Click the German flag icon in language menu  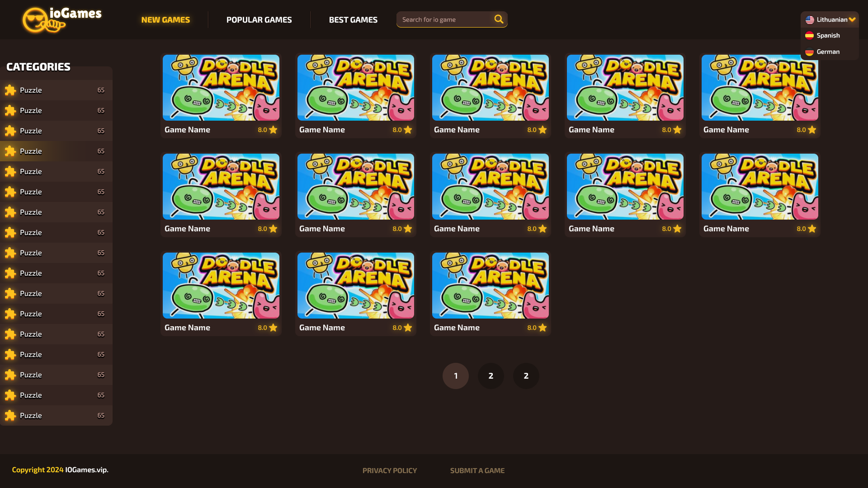[810, 52]
